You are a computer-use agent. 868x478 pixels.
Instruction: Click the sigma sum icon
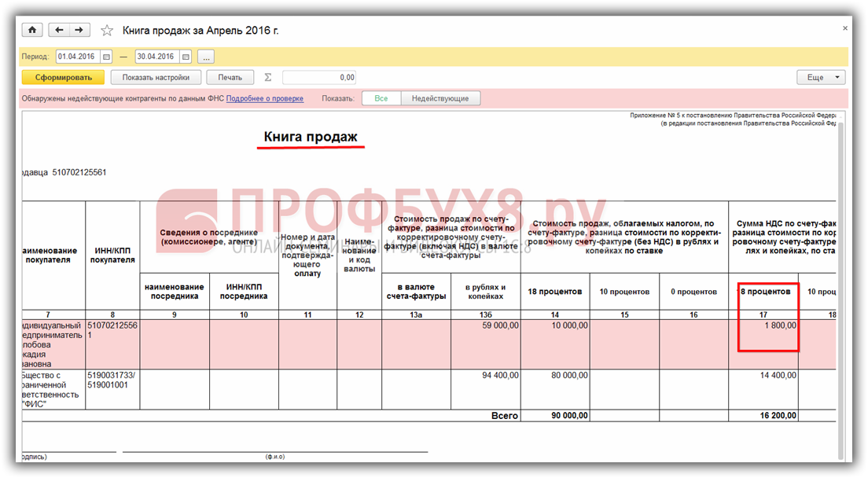click(x=267, y=78)
